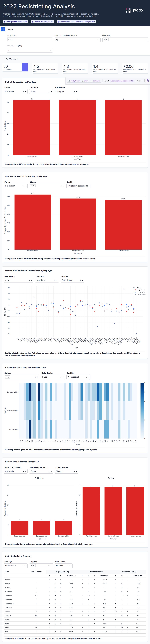150x644 pixels.
Task: Collapse dev tools with double-chevron icon
Action: tap(147, 81)
